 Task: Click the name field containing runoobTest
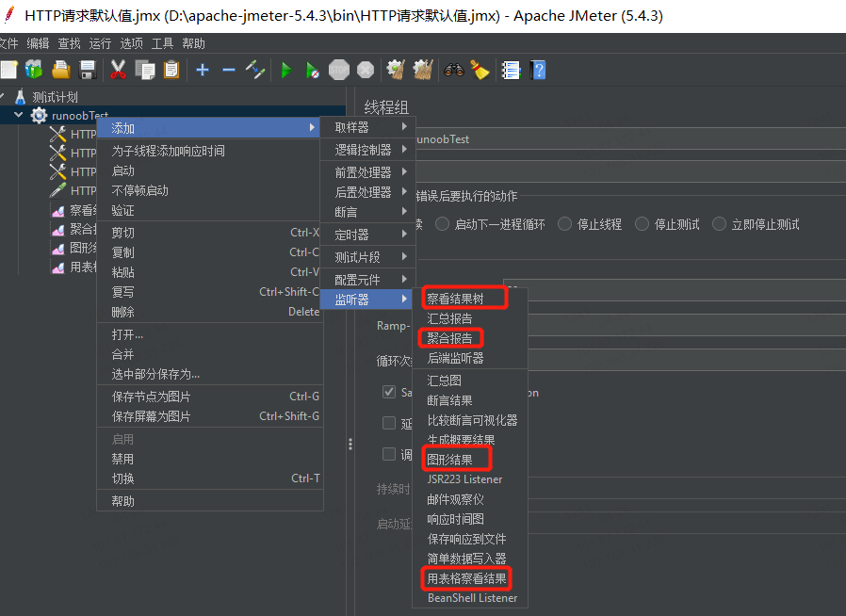pos(630,139)
